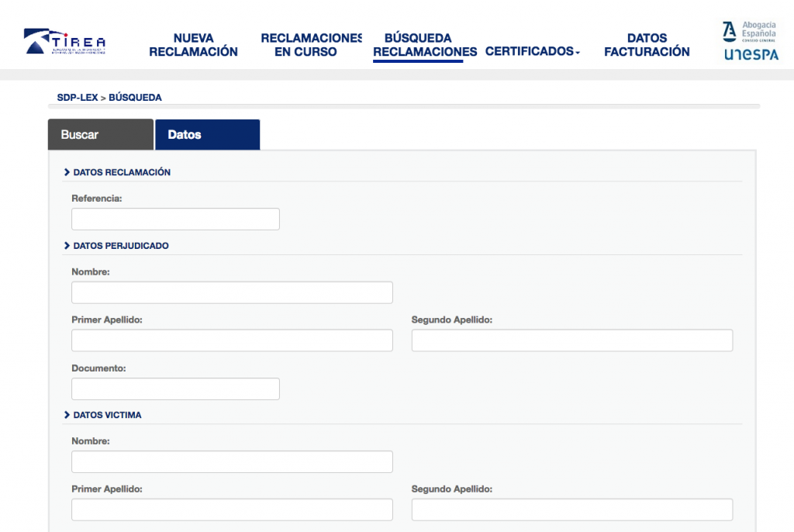
Task: Click Victima Primer Apellido field
Action: click(232, 510)
